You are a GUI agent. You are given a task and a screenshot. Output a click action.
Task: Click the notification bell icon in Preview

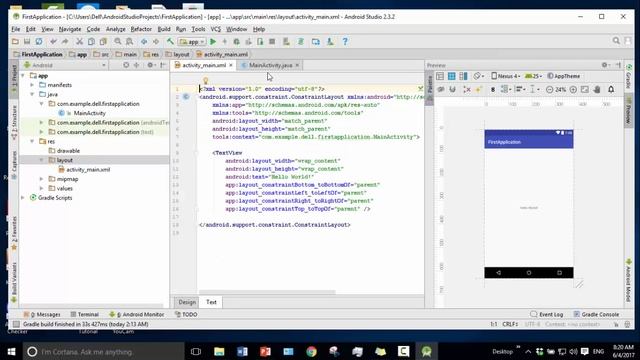pos(611,89)
